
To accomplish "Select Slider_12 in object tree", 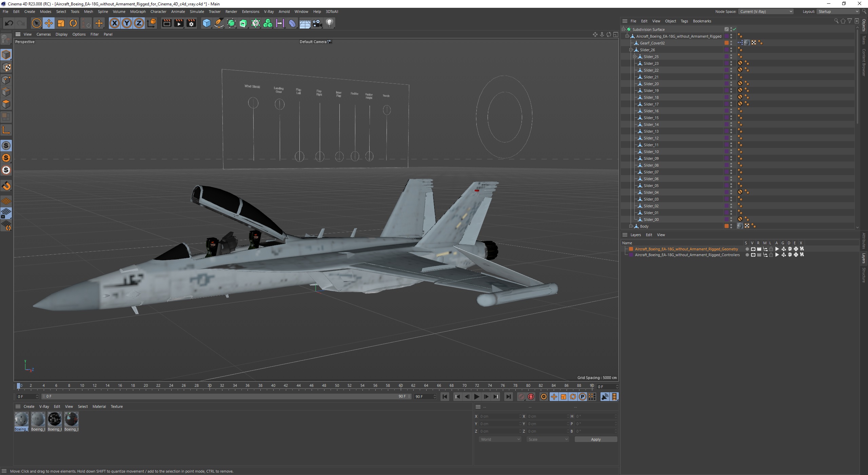I will 651,138.
